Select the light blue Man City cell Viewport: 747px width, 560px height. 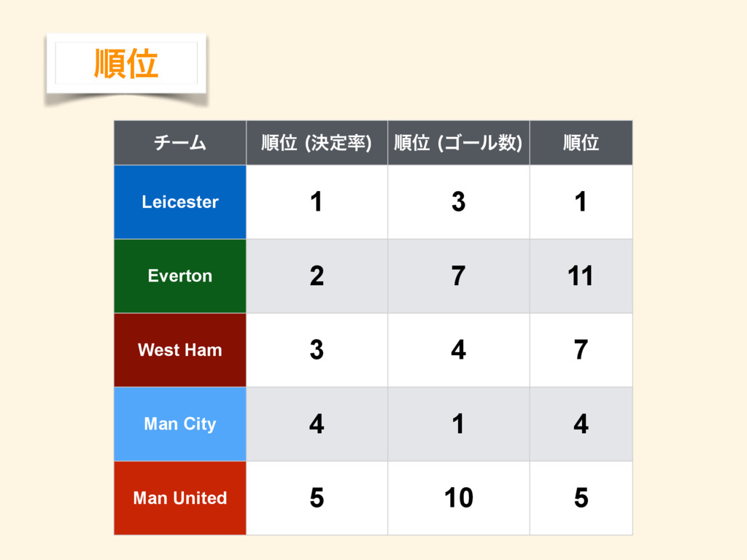click(180, 424)
